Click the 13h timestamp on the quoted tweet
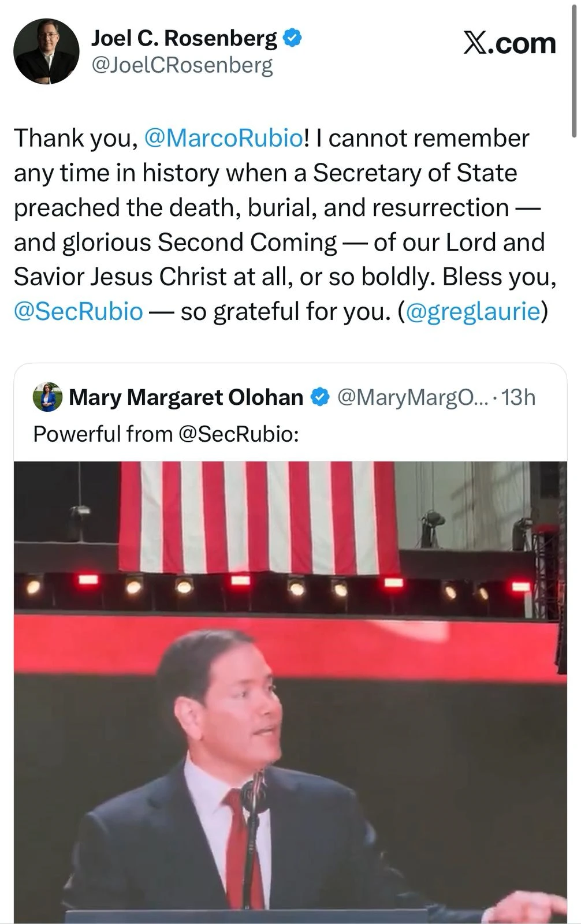581x924 pixels. pyautogui.click(x=518, y=397)
